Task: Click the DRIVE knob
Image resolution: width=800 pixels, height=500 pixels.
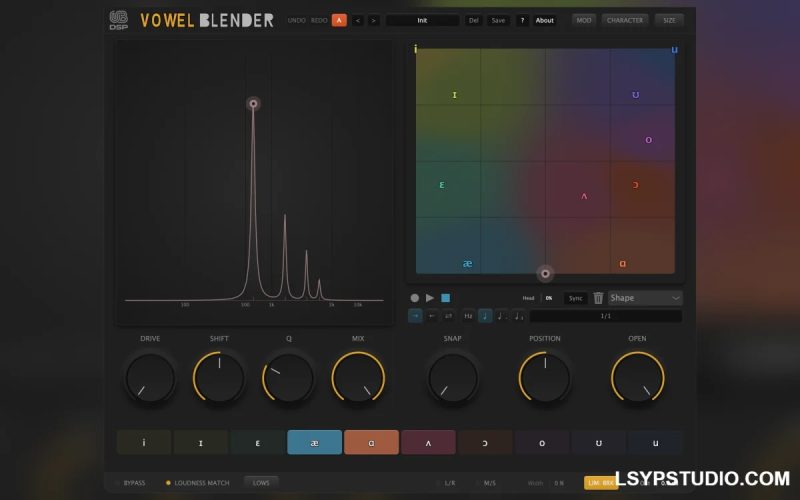Action: 150,378
